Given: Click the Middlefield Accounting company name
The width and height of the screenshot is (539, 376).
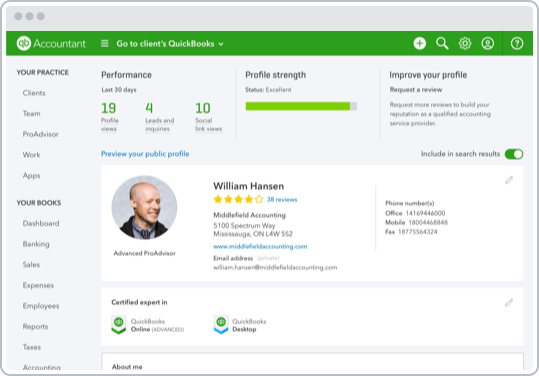Looking at the screenshot, I should pyautogui.click(x=250, y=215).
